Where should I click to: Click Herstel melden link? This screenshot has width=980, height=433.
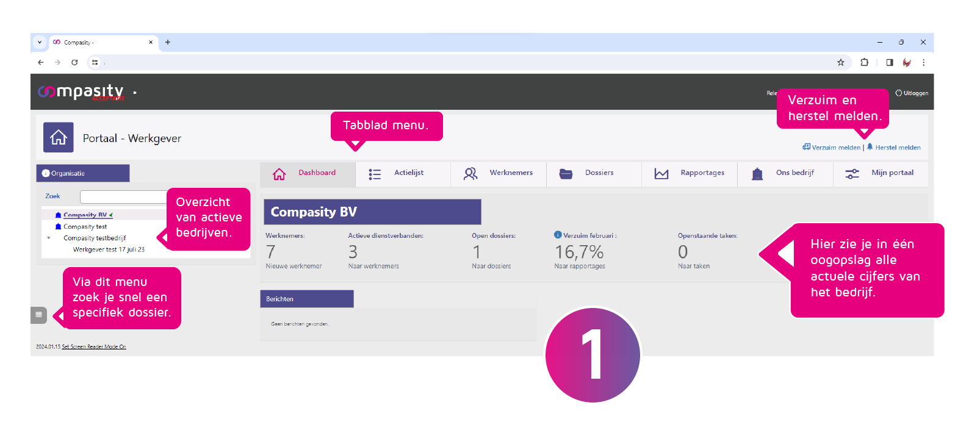point(898,148)
